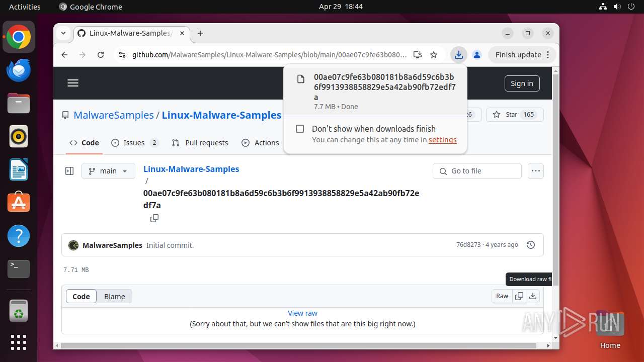Viewport: 644px width, 362px height.
Task: Open the tab search dropdown arrow
Action: point(63,33)
